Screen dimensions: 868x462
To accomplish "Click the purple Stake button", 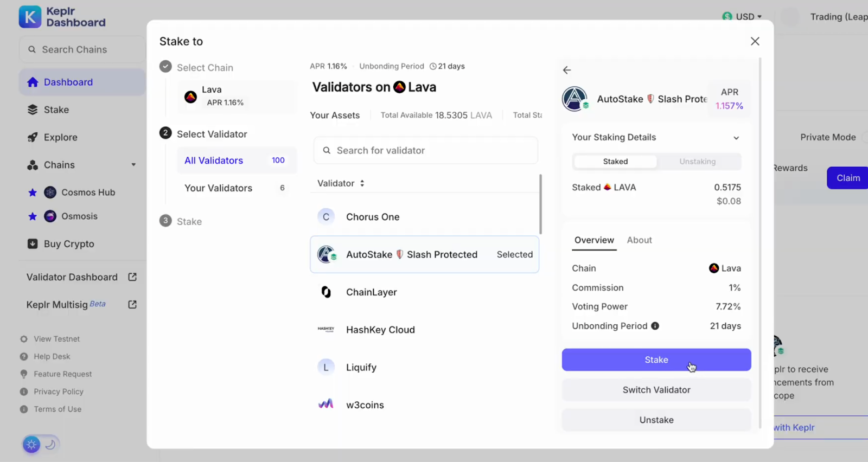I will pyautogui.click(x=656, y=360).
